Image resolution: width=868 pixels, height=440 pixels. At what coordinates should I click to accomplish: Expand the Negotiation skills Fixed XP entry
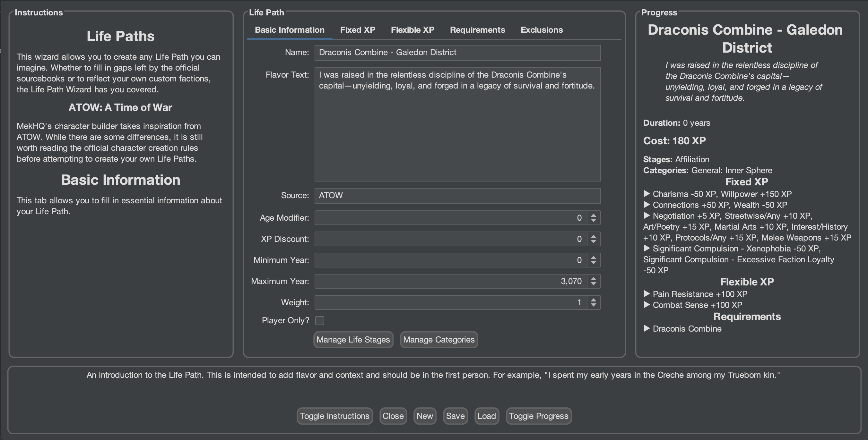point(647,216)
